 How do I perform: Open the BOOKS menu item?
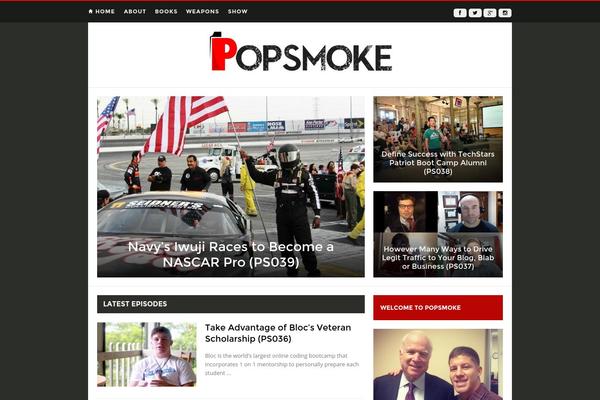166,11
